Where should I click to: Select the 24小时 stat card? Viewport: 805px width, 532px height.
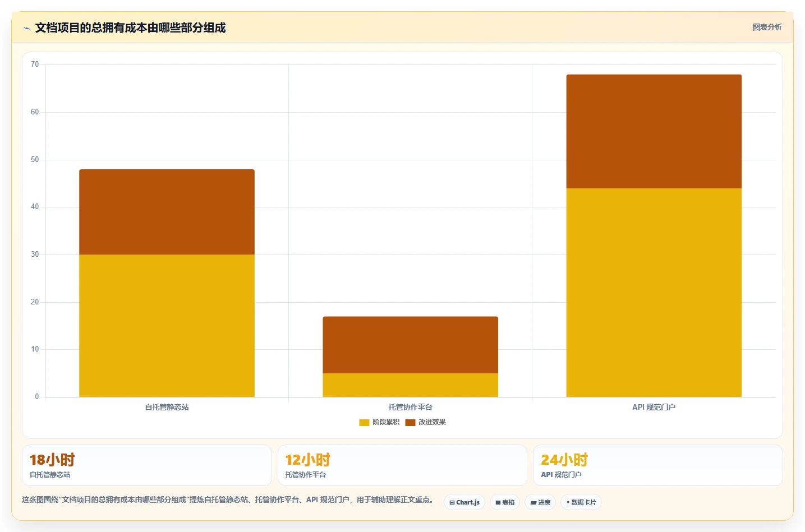[x=657, y=465]
